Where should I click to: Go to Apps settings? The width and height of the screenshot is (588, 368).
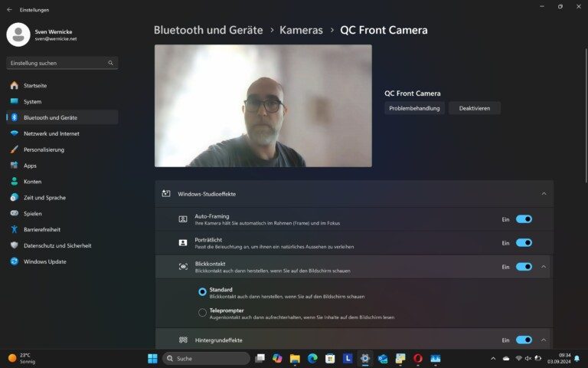[62, 166]
